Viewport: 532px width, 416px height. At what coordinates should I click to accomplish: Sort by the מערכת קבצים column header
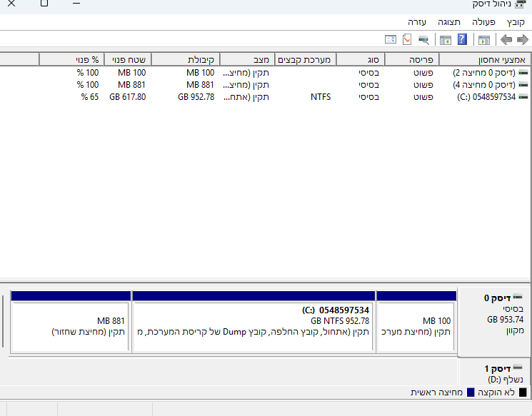(304, 59)
